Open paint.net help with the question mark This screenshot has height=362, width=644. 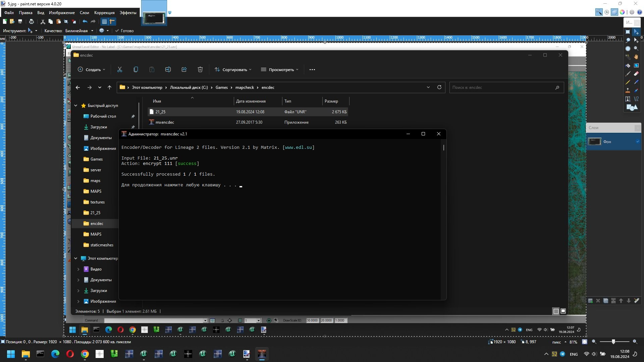pyautogui.click(x=639, y=12)
